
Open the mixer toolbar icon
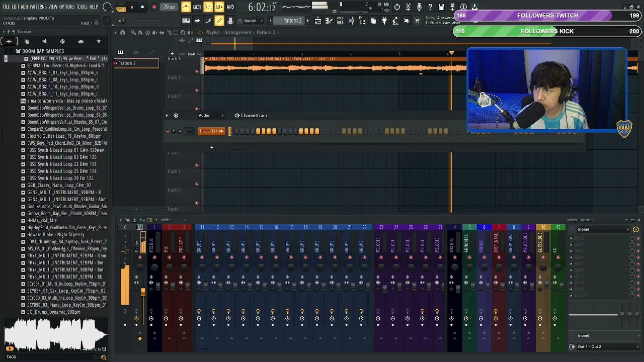pyautogui.click(x=351, y=21)
